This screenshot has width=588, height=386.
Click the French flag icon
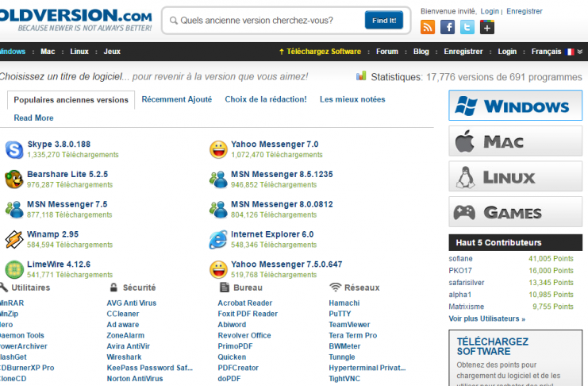pos(570,52)
